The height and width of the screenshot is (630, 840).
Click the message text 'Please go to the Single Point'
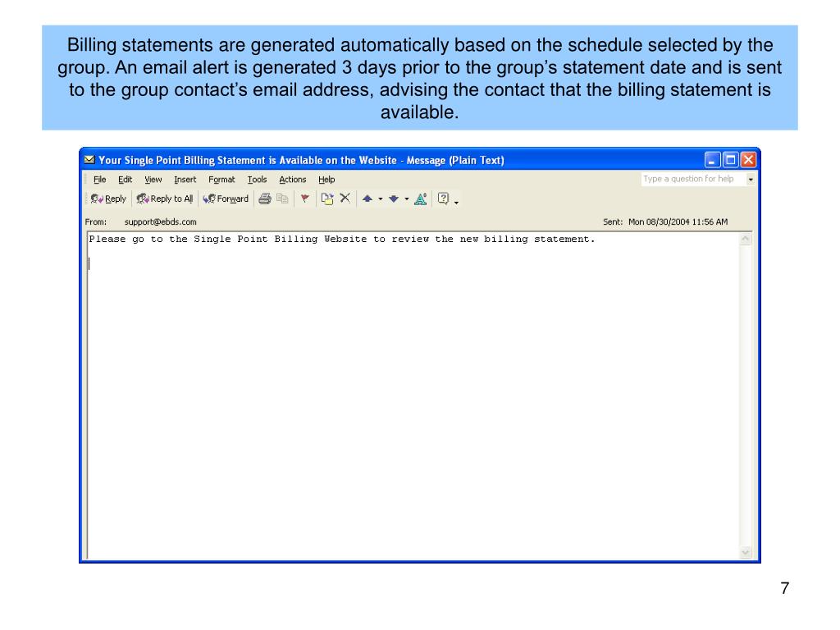click(x=178, y=239)
